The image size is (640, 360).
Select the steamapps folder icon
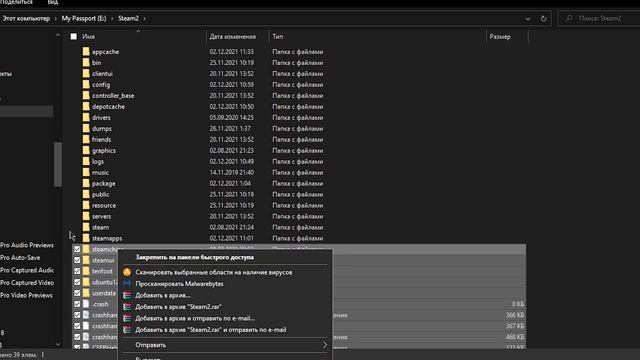86,238
